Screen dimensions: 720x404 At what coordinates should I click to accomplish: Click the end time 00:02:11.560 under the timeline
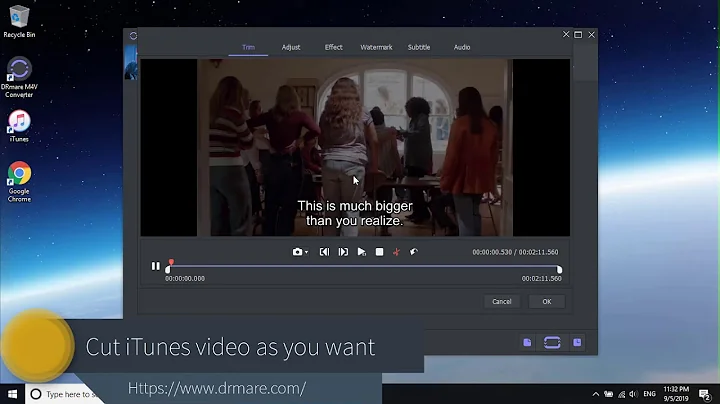click(541, 279)
